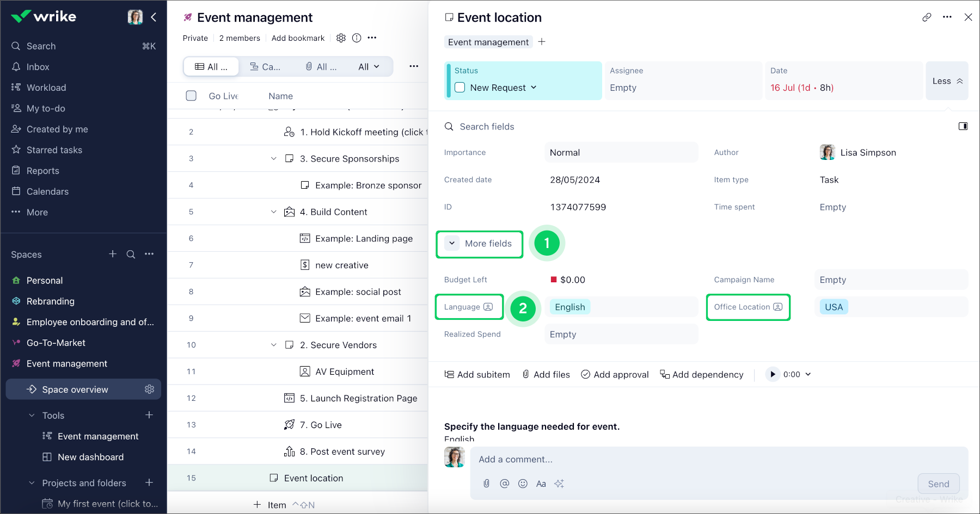Open text formatting with the Aa icon
The image size is (980, 514).
(x=541, y=484)
